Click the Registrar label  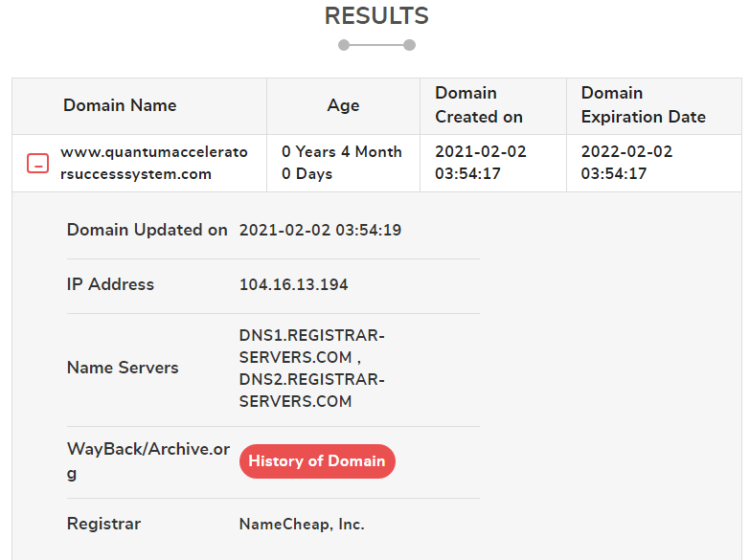click(103, 524)
